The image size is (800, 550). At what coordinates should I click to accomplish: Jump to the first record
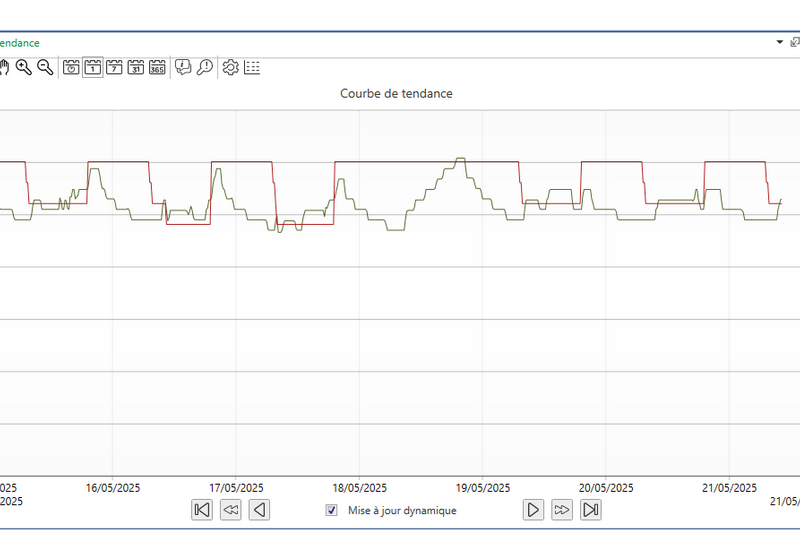coord(202,510)
